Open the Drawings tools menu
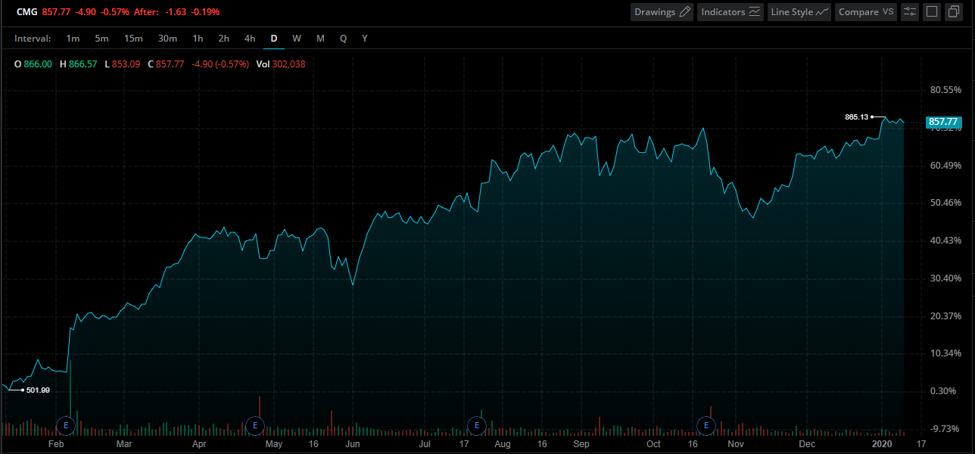975x454 pixels. point(662,12)
